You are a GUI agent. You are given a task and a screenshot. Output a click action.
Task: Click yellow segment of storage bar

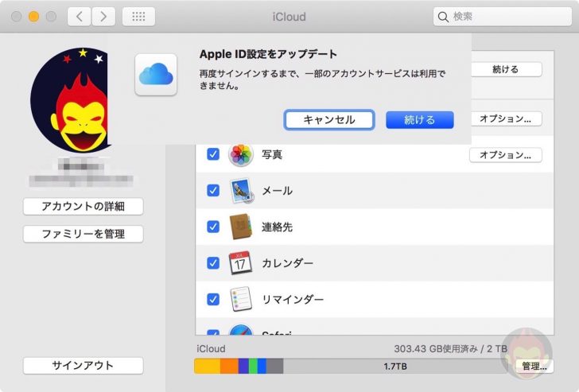point(207,367)
